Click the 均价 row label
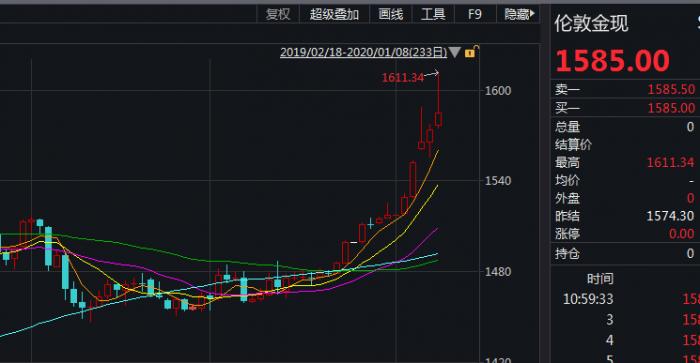This screenshot has height=363, width=700. click(567, 180)
